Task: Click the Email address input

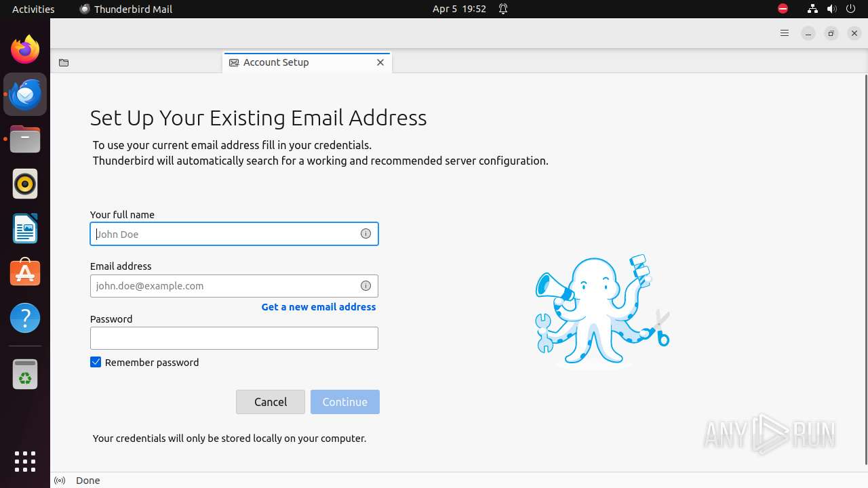Action: click(x=234, y=286)
